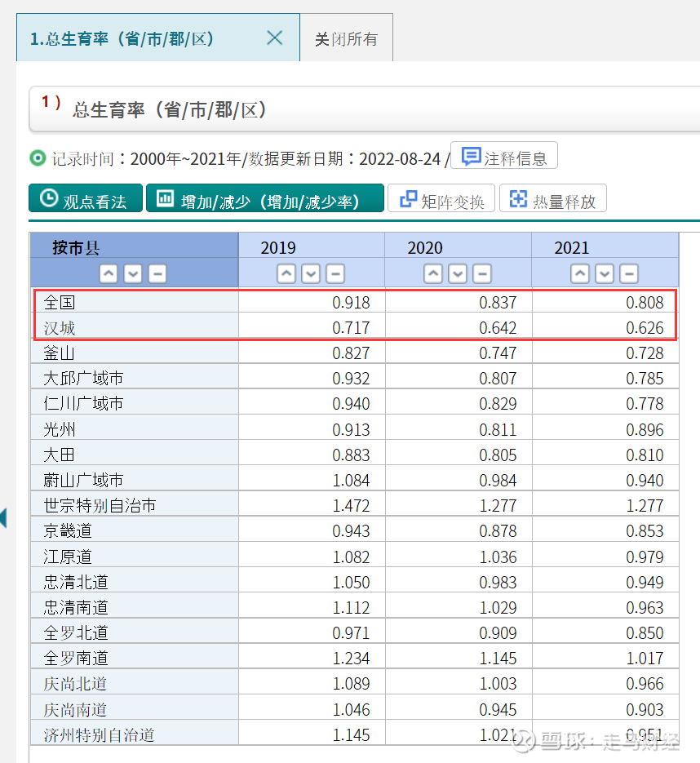Click the descending sort arrow under 2020
Image resolution: width=700 pixels, height=763 pixels.
pyautogui.click(x=458, y=273)
